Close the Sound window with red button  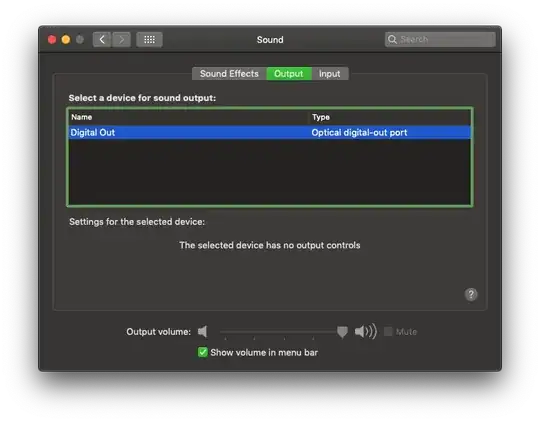click(52, 40)
